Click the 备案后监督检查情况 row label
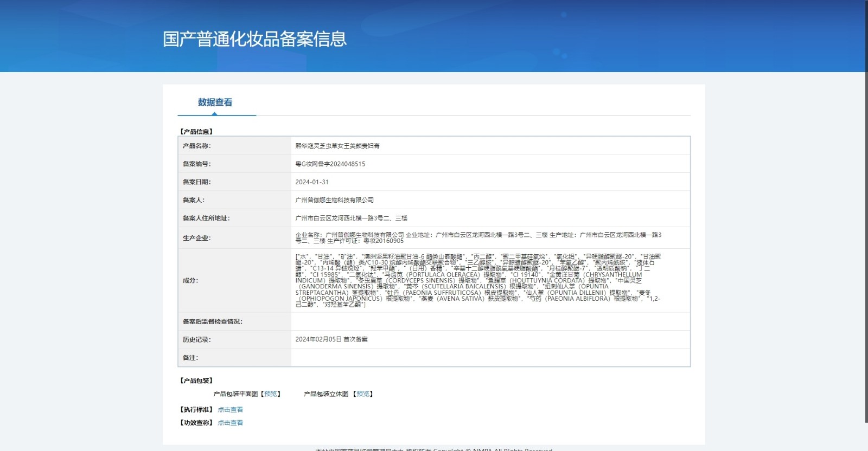Image resolution: width=868 pixels, height=451 pixels. [x=213, y=321]
